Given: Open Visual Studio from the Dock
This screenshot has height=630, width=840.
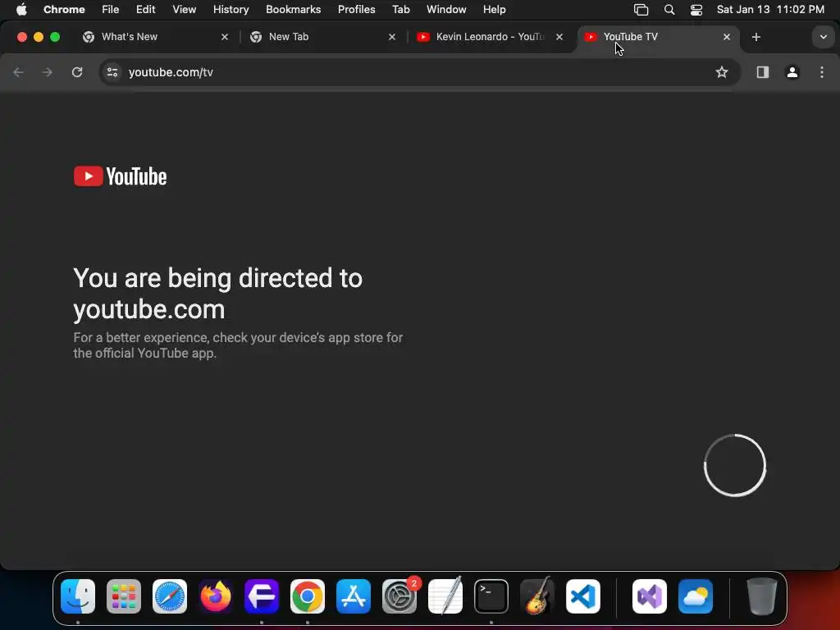Looking at the screenshot, I should point(650,596).
